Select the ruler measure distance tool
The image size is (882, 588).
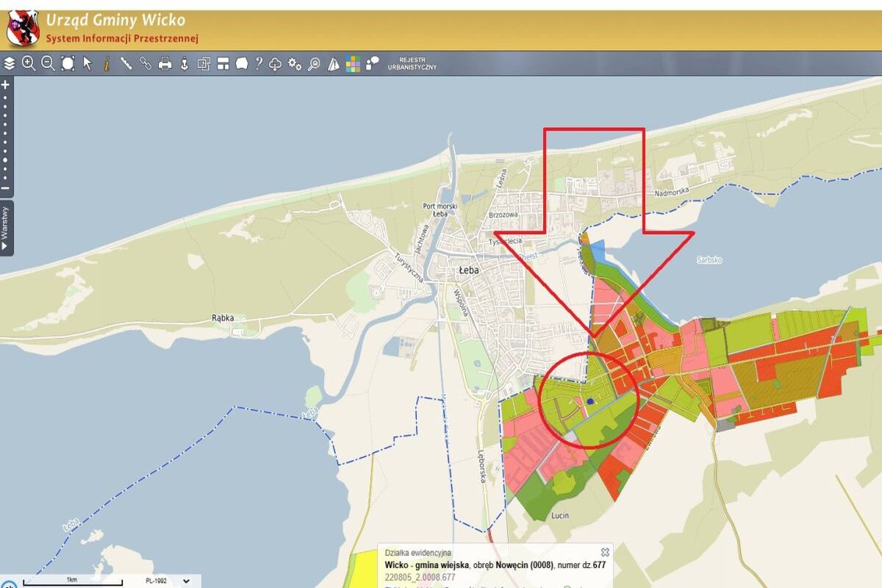coord(126,64)
